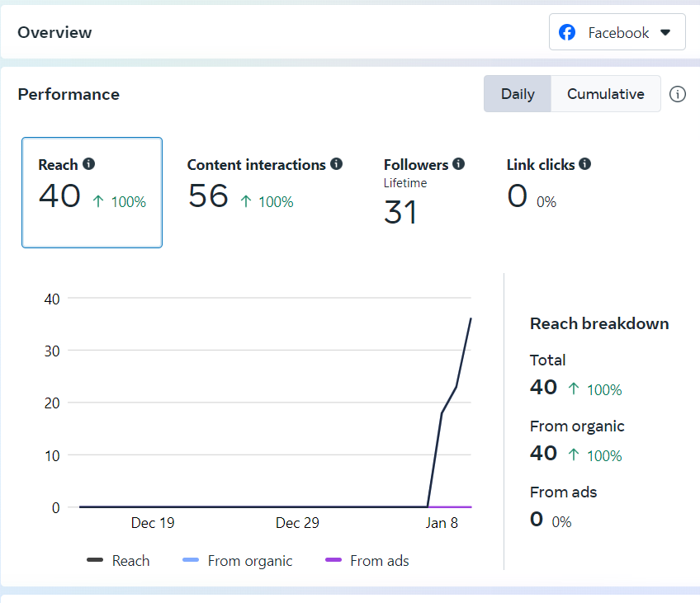The image size is (700, 603).
Task: Click the green up arrow beside Reach 40
Action: click(x=98, y=201)
